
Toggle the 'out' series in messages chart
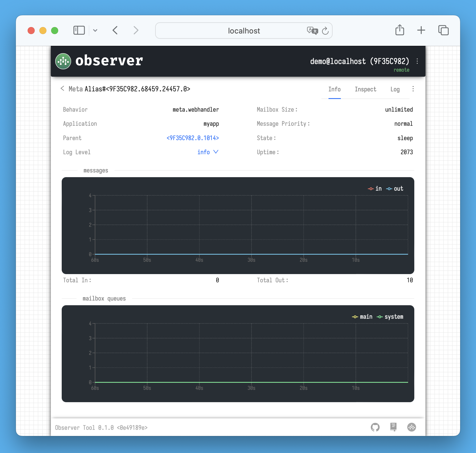[395, 189]
